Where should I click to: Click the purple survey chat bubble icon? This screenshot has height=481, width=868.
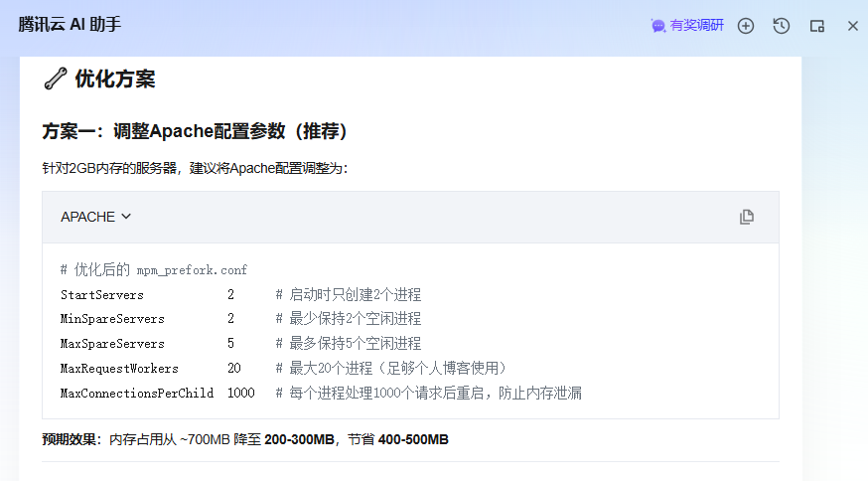click(x=658, y=26)
